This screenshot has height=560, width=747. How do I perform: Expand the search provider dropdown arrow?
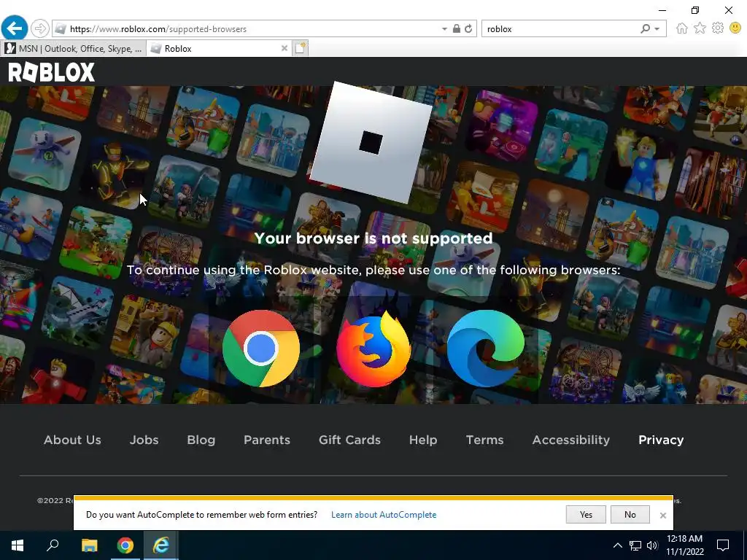pyautogui.click(x=657, y=28)
